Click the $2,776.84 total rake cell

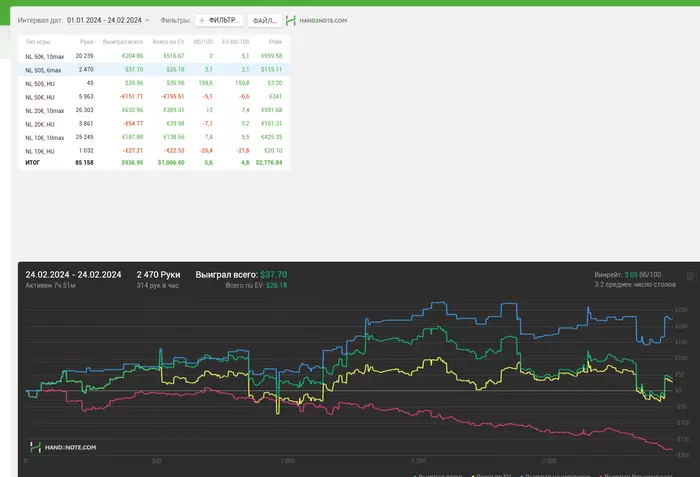[x=269, y=163]
